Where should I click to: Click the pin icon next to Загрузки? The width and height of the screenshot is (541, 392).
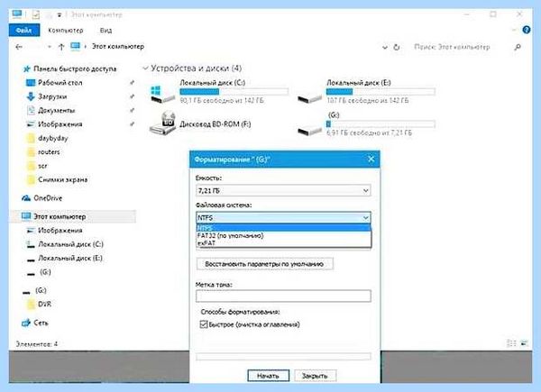[x=132, y=96]
